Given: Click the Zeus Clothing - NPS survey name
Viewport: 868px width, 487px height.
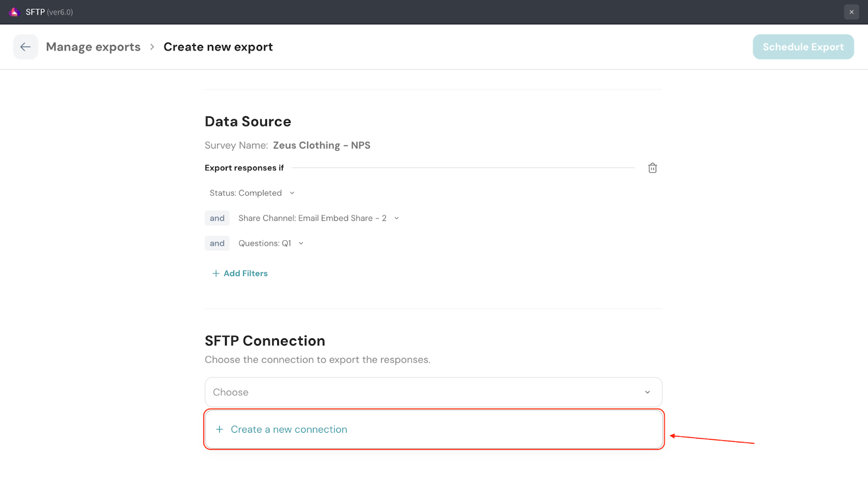Looking at the screenshot, I should (x=321, y=145).
